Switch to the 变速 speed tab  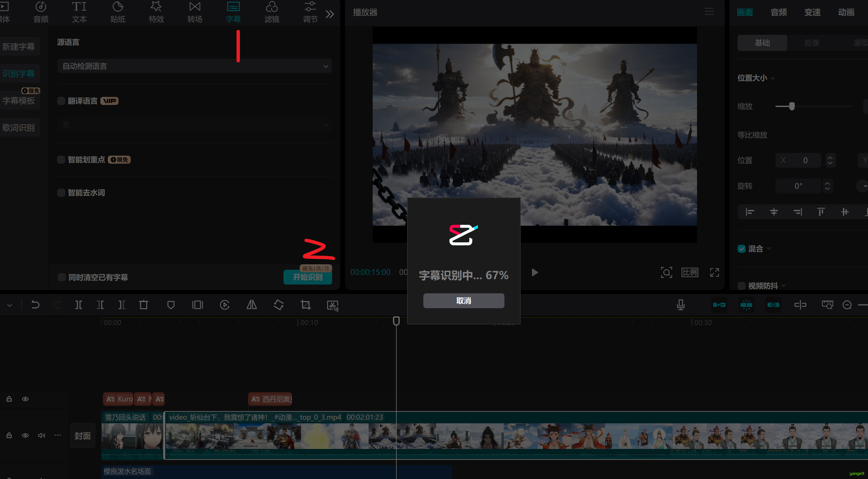click(x=813, y=12)
